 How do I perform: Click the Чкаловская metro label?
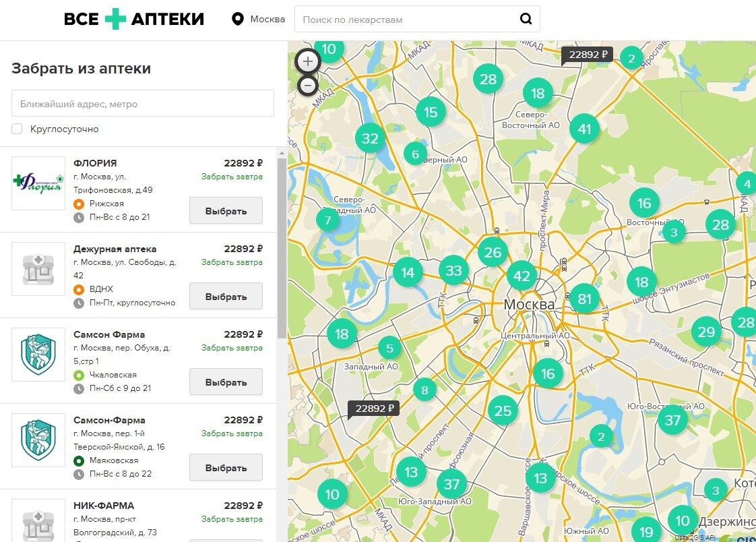113,375
